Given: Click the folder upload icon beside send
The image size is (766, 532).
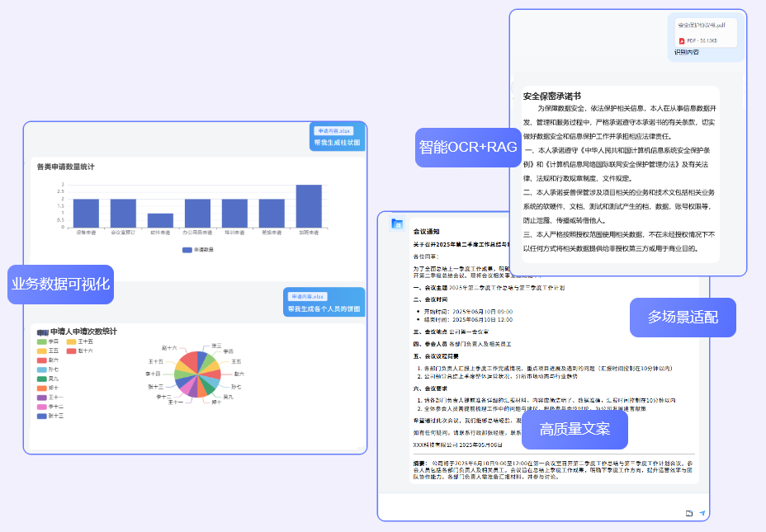Looking at the screenshot, I should click(x=689, y=513).
